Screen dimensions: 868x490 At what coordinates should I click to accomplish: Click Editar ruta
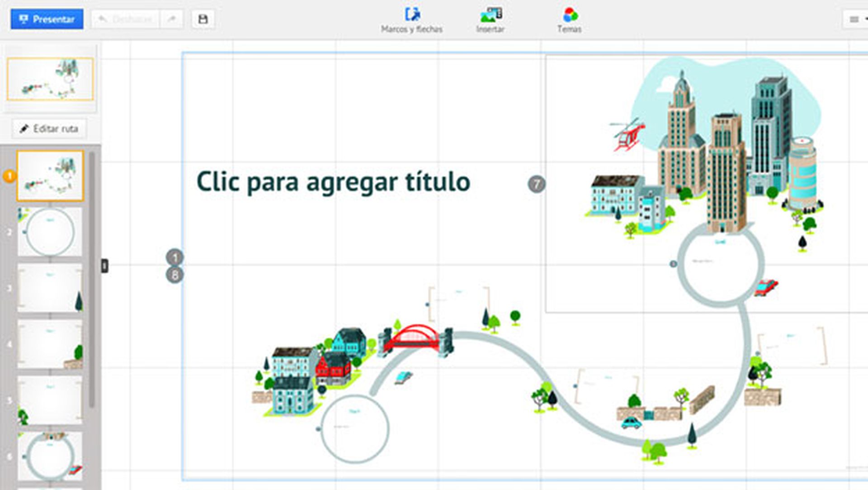(x=49, y=128)
